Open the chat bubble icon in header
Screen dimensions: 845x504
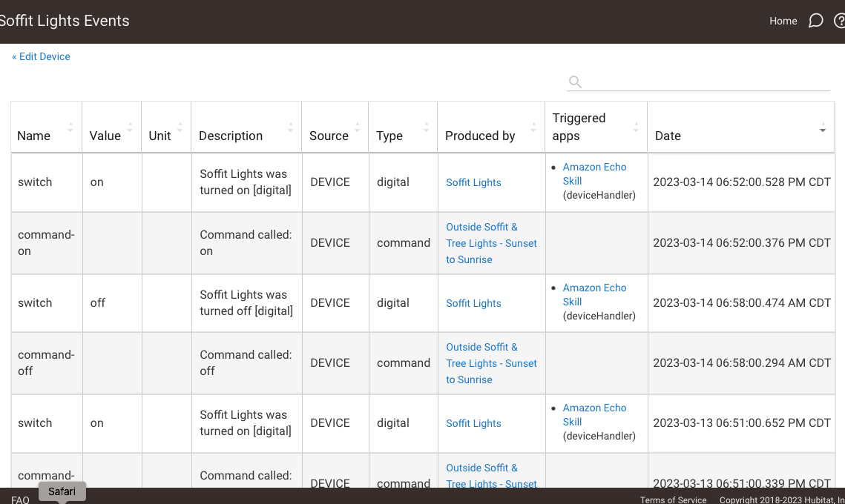[815, 21]
